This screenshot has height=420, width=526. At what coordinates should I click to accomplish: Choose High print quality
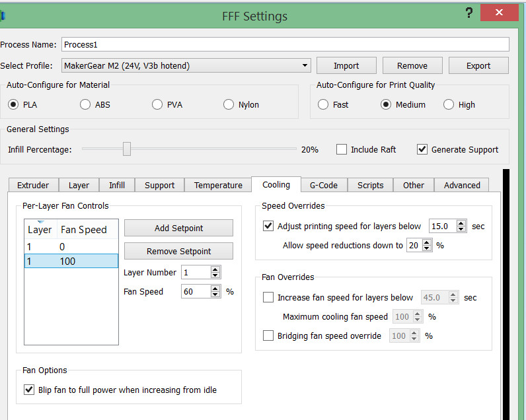pos(449,104)
